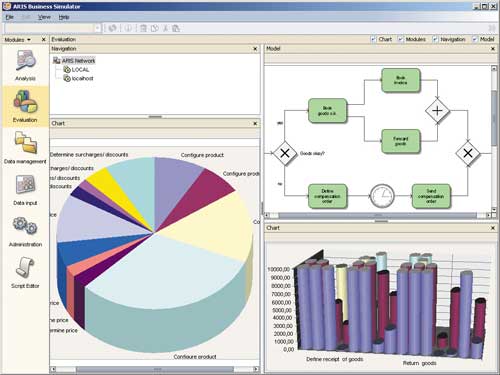Click the clock timer event in model
Viewport: 500px width, 375px height.
tap(382, 196)
